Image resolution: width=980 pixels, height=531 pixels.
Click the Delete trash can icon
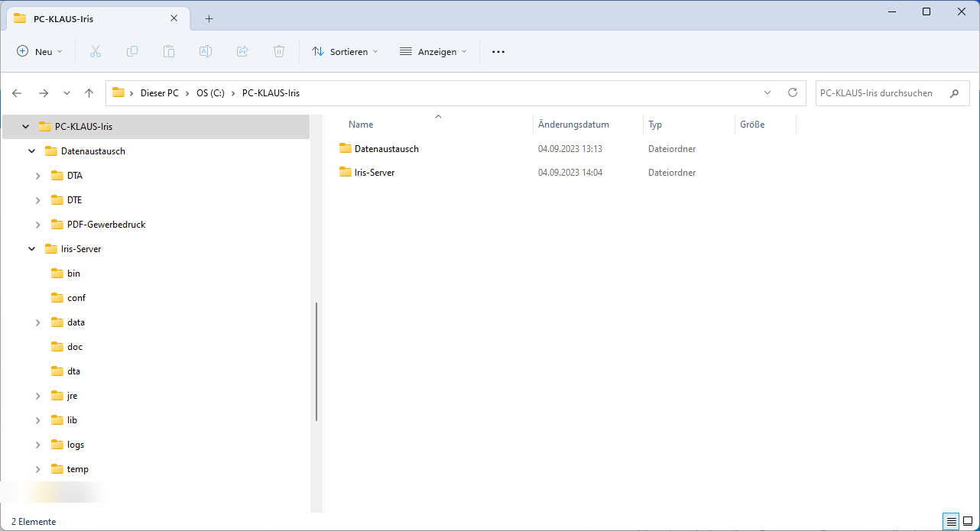click(279, 51)
